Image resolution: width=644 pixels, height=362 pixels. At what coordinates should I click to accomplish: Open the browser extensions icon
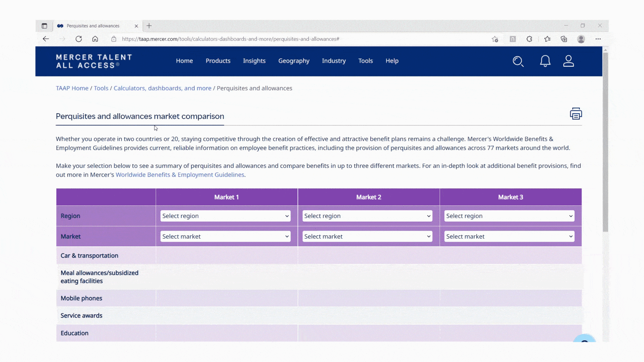pos(529,39)
